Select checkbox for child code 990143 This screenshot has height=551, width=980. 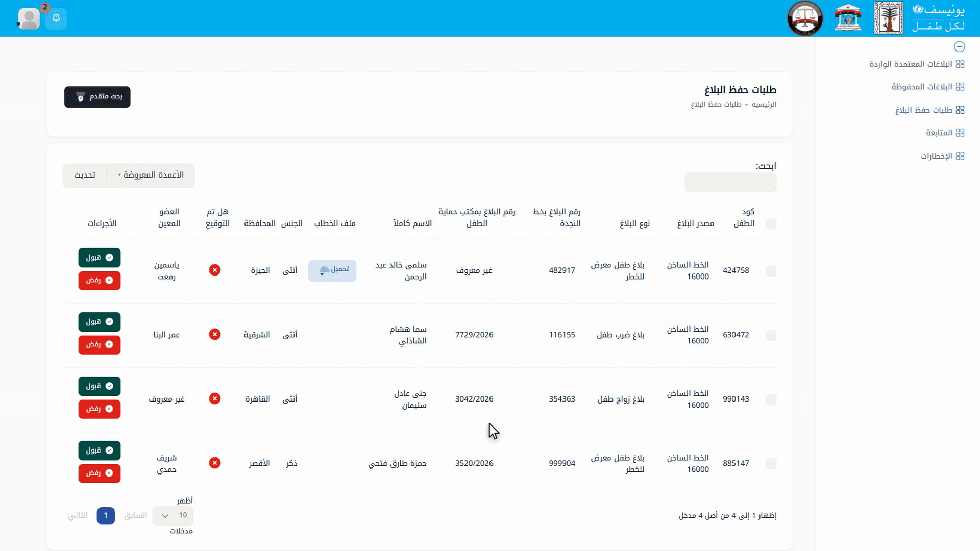click(771, 399)
